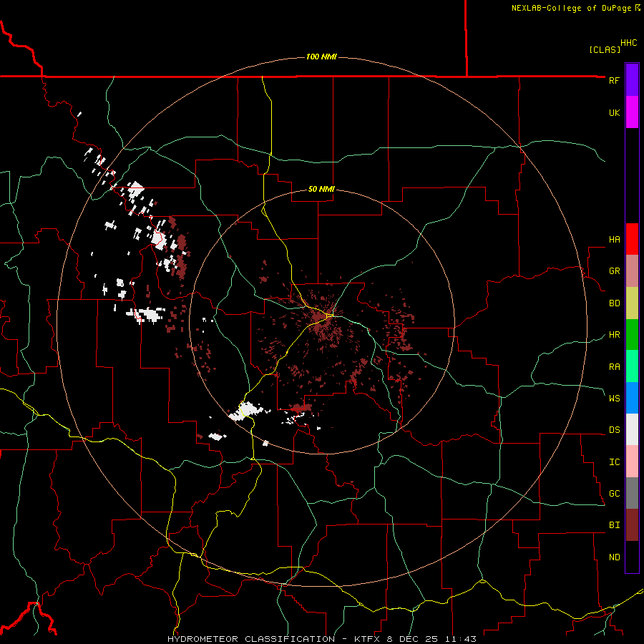Click the DS legend label
Screen dimensions: 644x644
click(614, 430)
